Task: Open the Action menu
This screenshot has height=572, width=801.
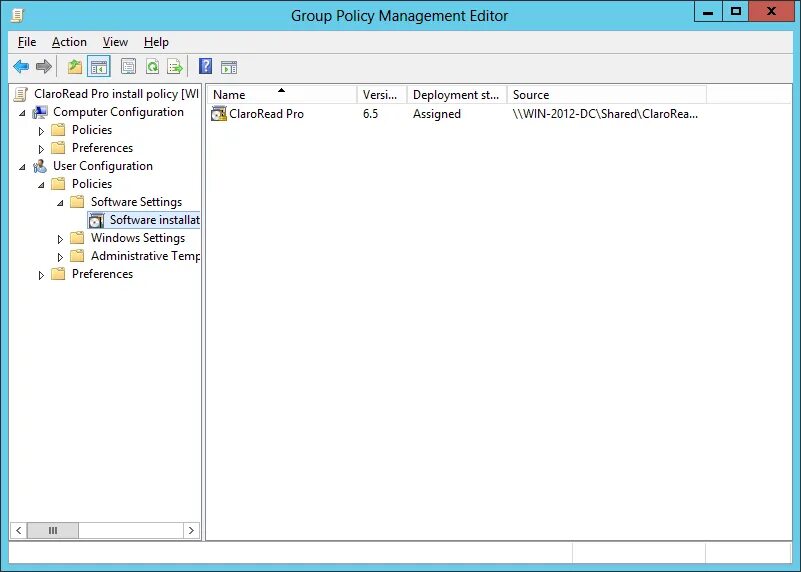Action: 69,42
